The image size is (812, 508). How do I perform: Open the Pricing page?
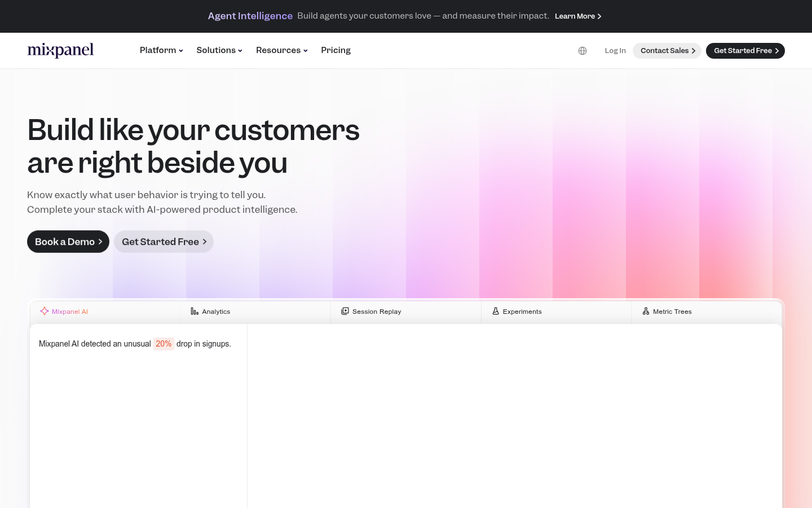(x=336, y=50)
